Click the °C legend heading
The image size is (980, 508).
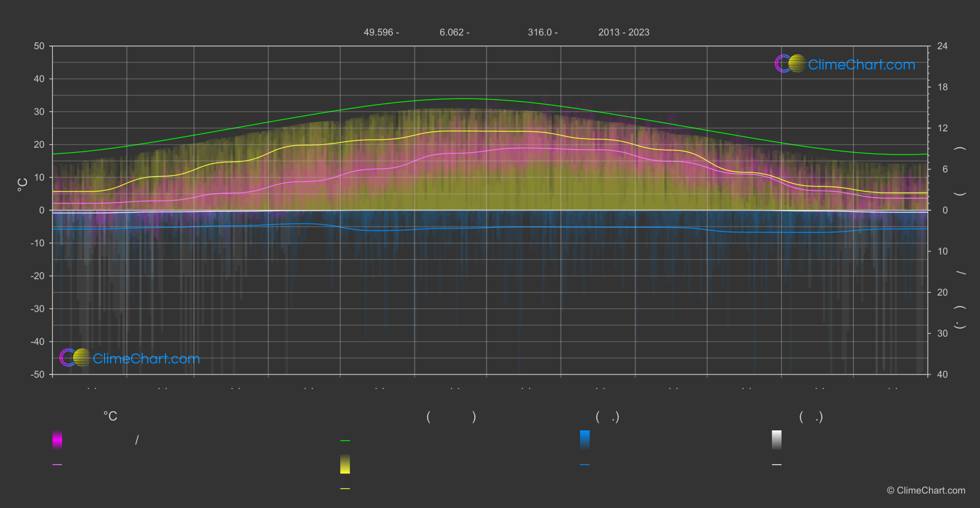[110, 417]
